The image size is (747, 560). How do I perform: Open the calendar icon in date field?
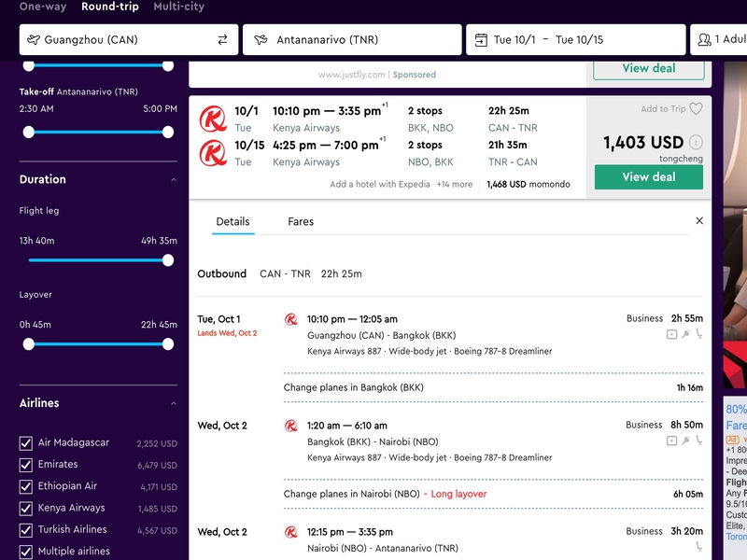click(x=481, y=39)
